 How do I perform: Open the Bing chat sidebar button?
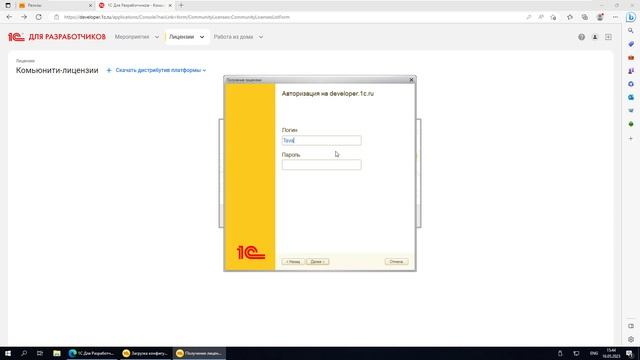[x=631, y=17]
